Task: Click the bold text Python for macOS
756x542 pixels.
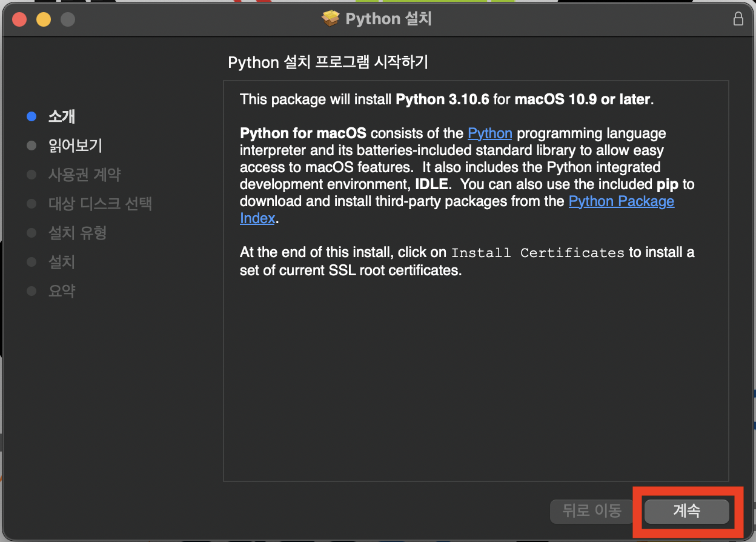Action: (x=303, y=133)
